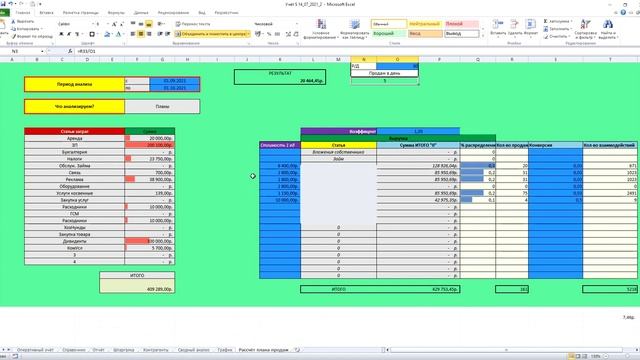
Task: Increase font size with larger A icon
Action: [114, 24]
